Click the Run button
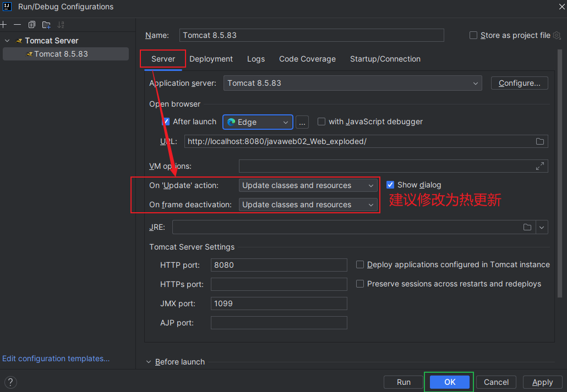Viewport: 567px width, 392px height. (403, 382)
